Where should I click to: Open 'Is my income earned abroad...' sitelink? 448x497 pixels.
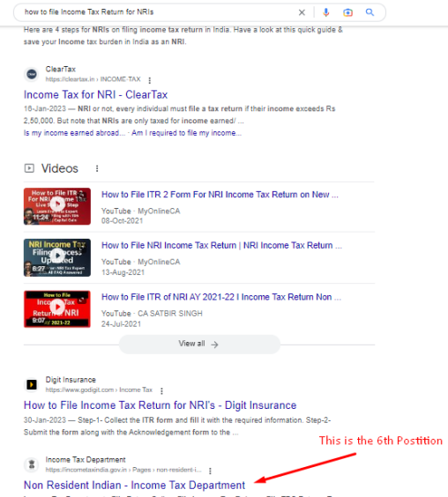74,133
